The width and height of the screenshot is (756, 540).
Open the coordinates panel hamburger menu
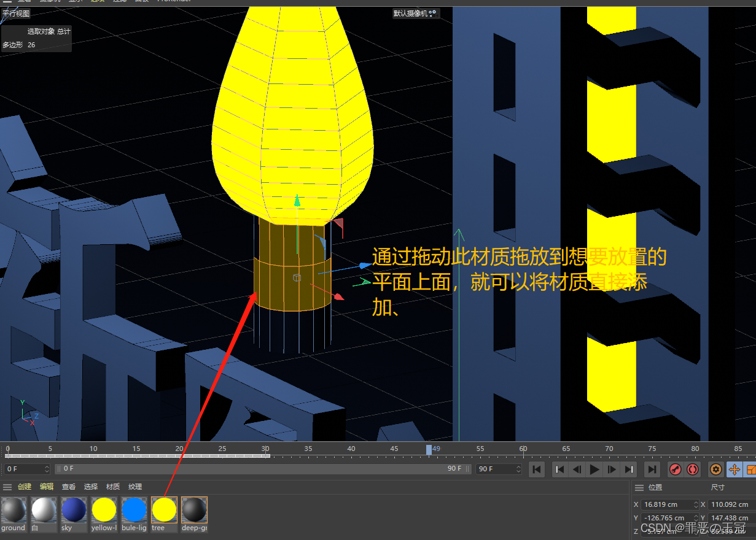click(639, 487)
